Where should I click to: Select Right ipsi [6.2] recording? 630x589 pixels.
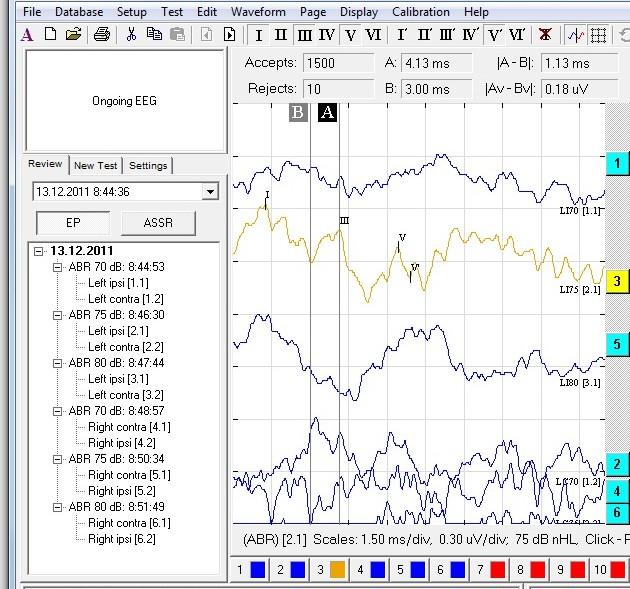click(121, 539)
